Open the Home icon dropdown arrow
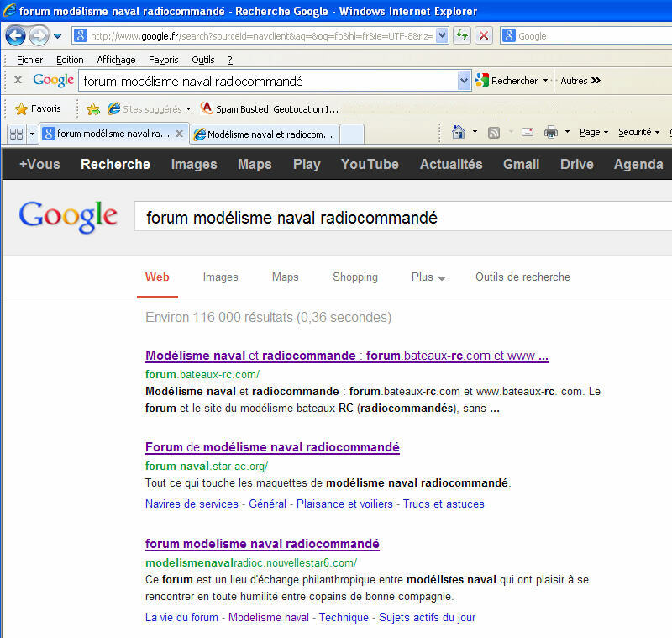Screen dimensions: 672x638 pyautogui.click(x=475, y=132)
